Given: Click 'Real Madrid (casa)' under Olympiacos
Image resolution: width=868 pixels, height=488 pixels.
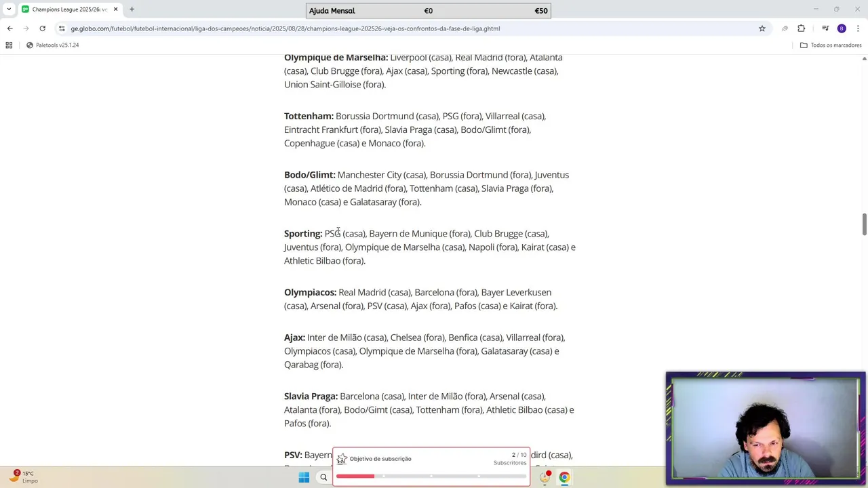Looking at the screenshot, I should tap(375, 292).
